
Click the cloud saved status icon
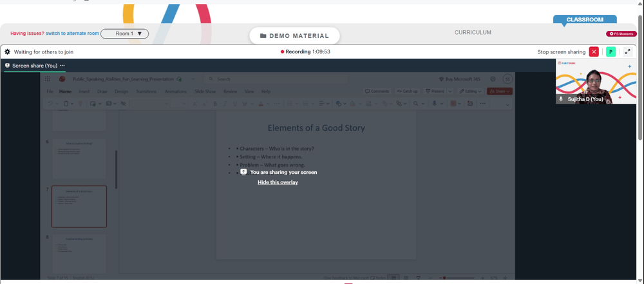click(179, 79)
